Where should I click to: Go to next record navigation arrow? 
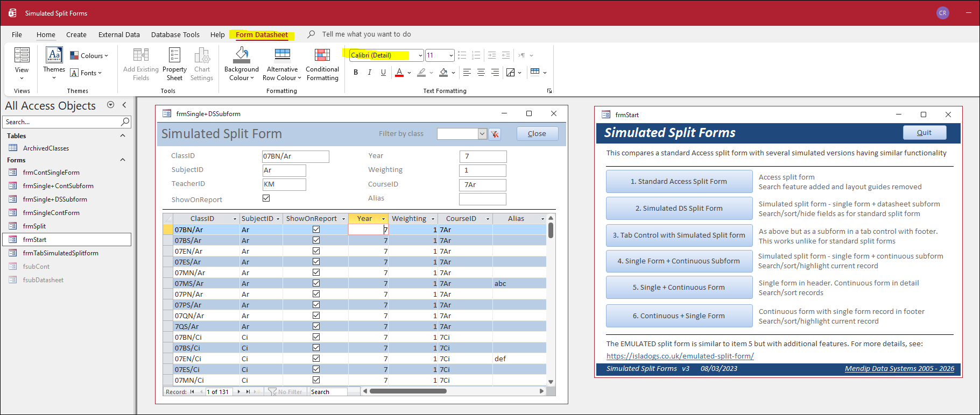[x=239, y=392]
